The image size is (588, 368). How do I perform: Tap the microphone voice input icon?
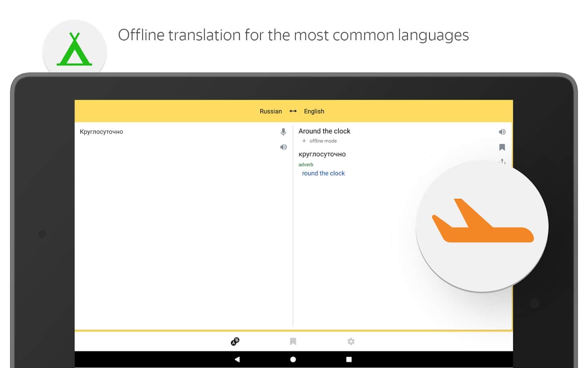click(x=283, y=132)
